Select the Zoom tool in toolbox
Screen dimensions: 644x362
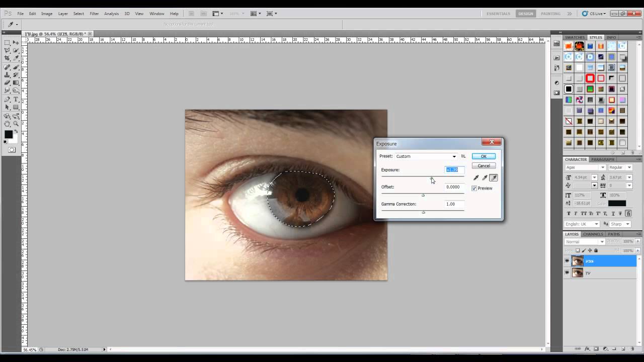pyautogui.click(x=16, y=124)
